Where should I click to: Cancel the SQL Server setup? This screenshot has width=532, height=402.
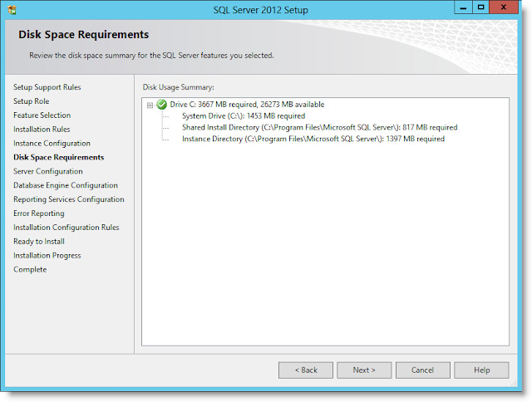pyautogui.click(x=423, y=370)
